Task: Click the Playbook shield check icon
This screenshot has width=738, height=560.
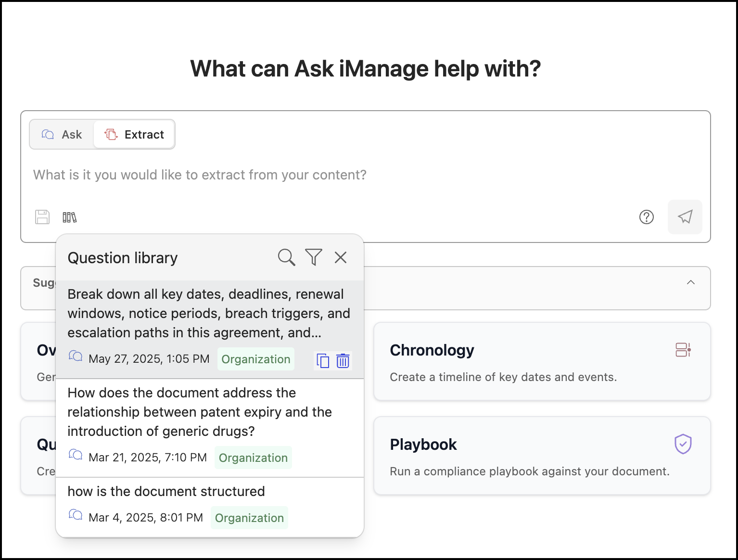Action: pos(683,444)
